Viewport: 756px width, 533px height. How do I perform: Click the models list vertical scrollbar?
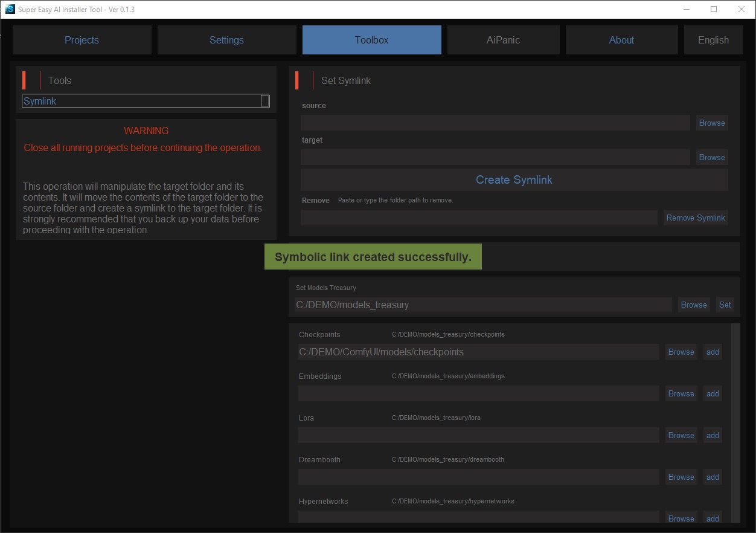[735, 423]
